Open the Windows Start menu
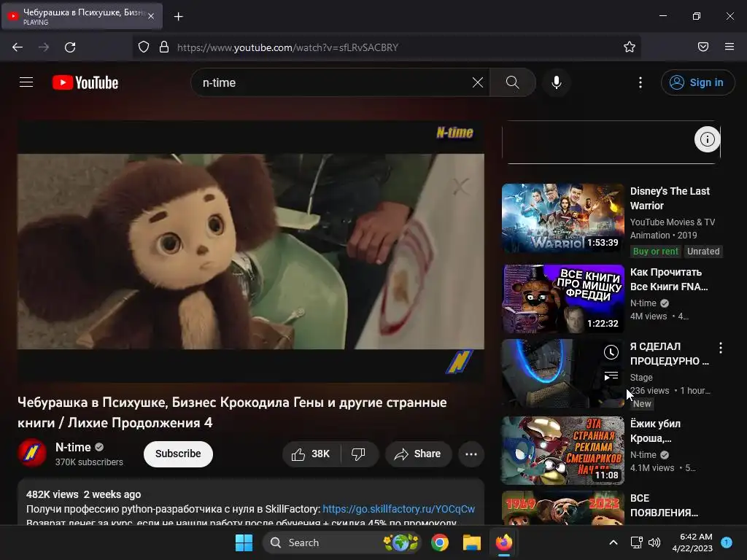 coord(244,542)
